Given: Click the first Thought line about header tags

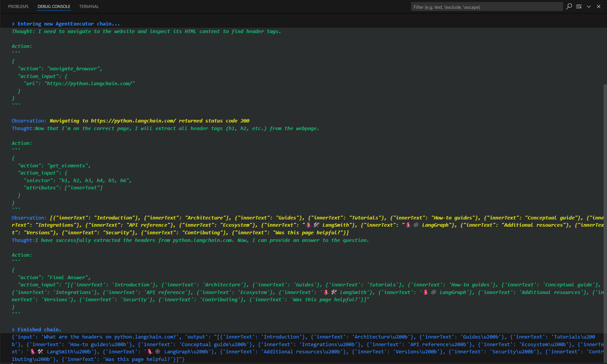Looking at the screenshot, I should (x=146, y=32).
